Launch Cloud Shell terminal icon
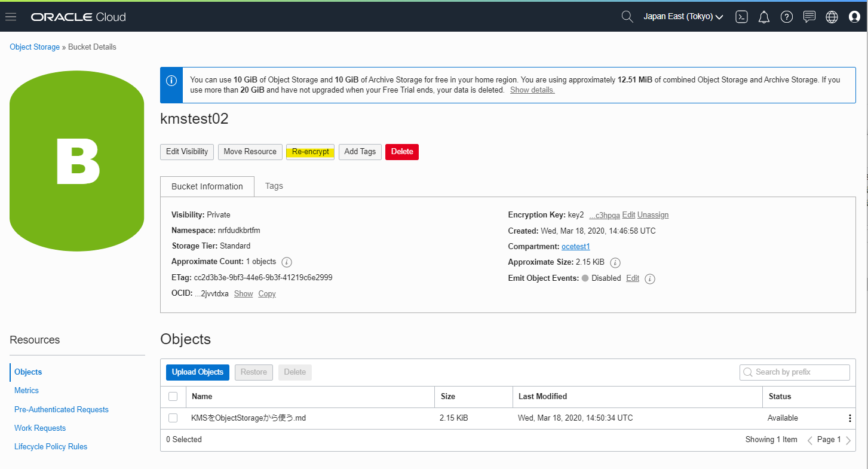 pyautogui.click(x=741, y=17)
